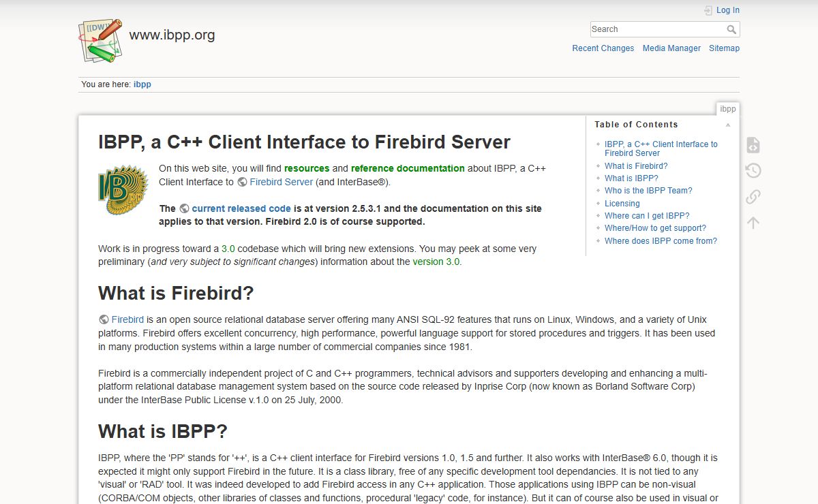Click the globe icon before Firebird Server
The height and width of the screenshot is (504, 818).
[241, 182]
